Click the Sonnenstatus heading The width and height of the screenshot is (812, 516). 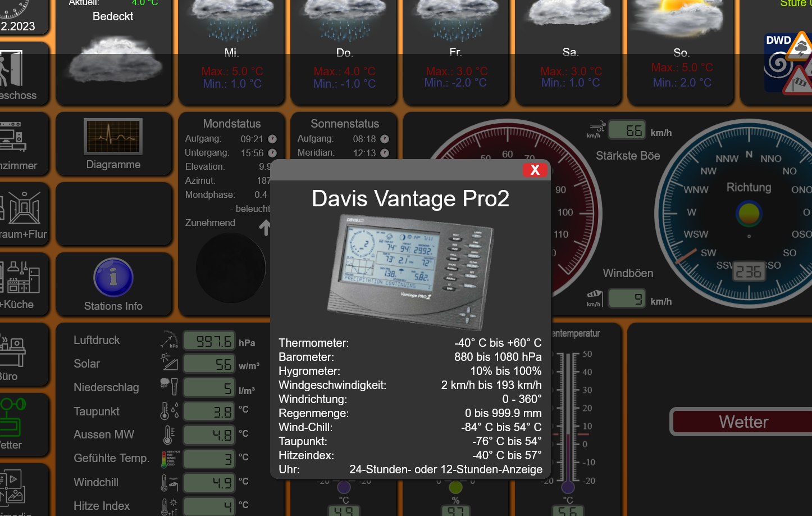pyautogui.click(x=345, y=124)
